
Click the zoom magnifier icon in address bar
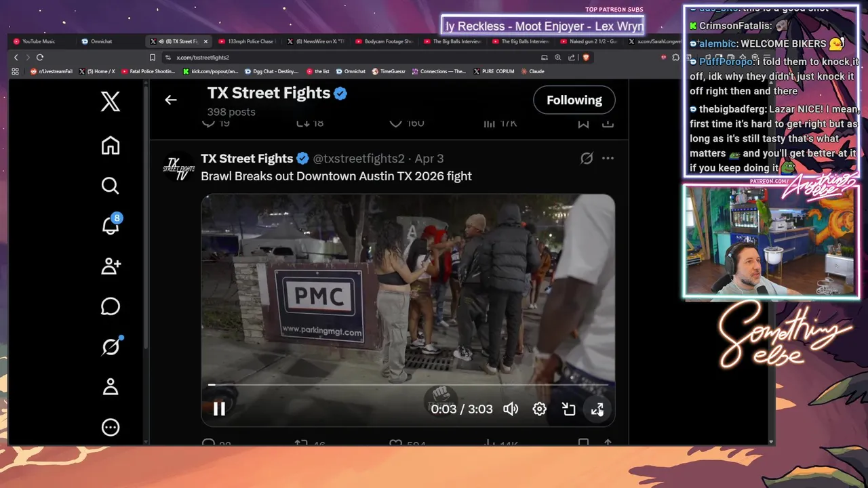coord(558,58)
